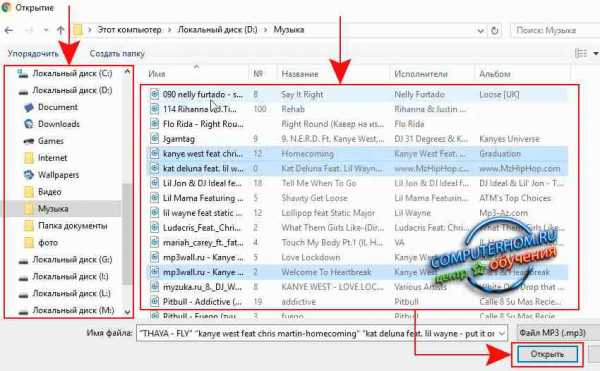Click the Back navigation arrow
Image resolution: width=600 pixels, height=371 pixels.
coord(8,30)
